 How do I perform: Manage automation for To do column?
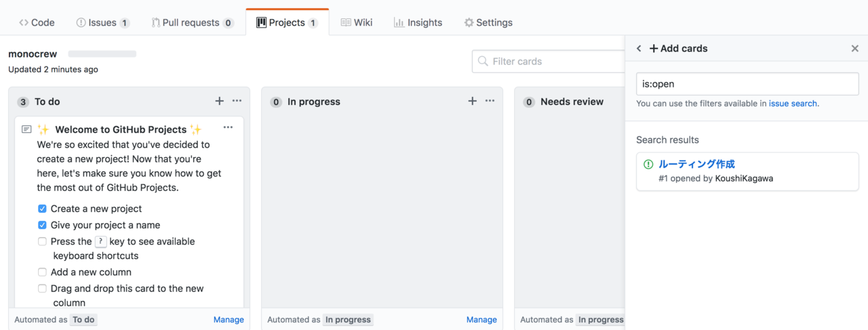click(x=229, y=319)
